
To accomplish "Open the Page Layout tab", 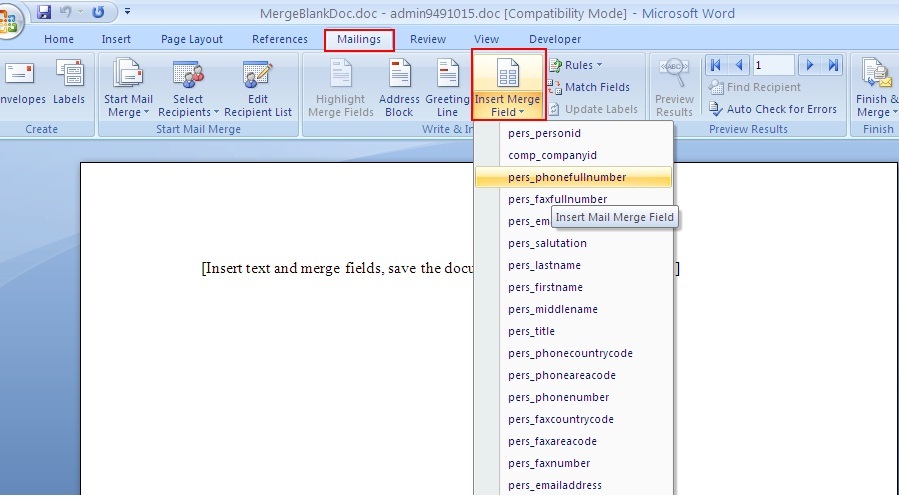I will coord(191,39).
